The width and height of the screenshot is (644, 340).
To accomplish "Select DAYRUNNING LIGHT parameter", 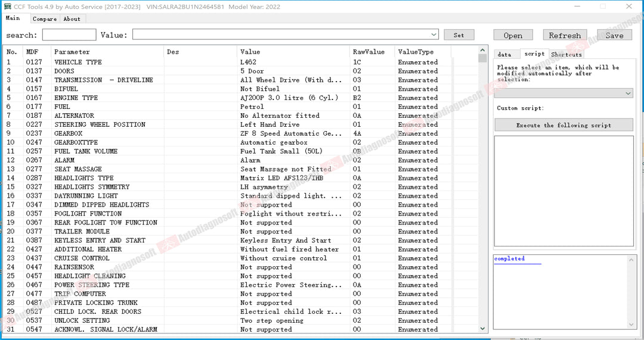I will 86,196.
